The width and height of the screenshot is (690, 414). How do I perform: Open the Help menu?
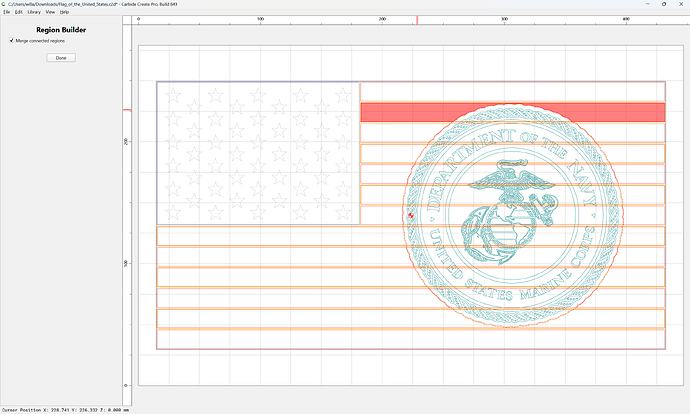pos(64,12)
